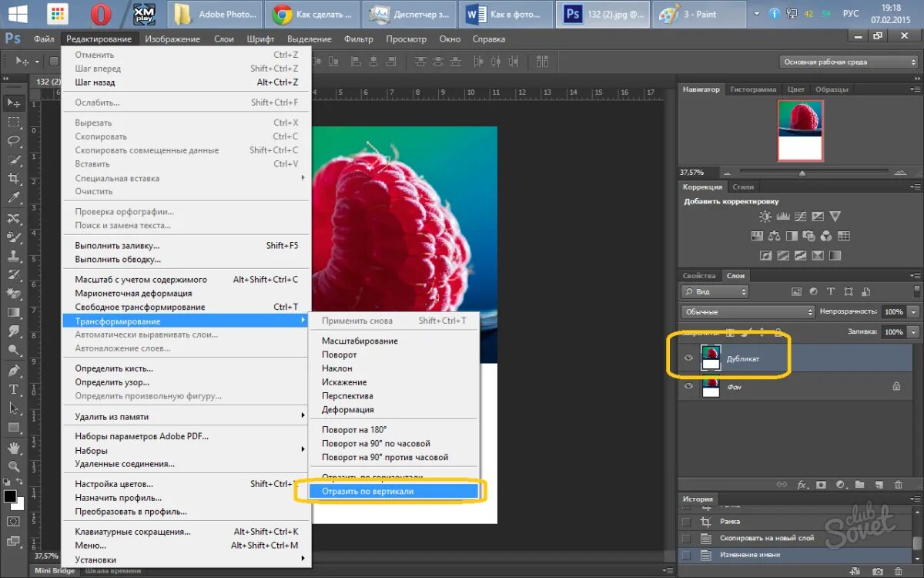The image size is (924, 578).
Task: Open the Opera browser from the taskbar
Action: click(x=101, y=14)
